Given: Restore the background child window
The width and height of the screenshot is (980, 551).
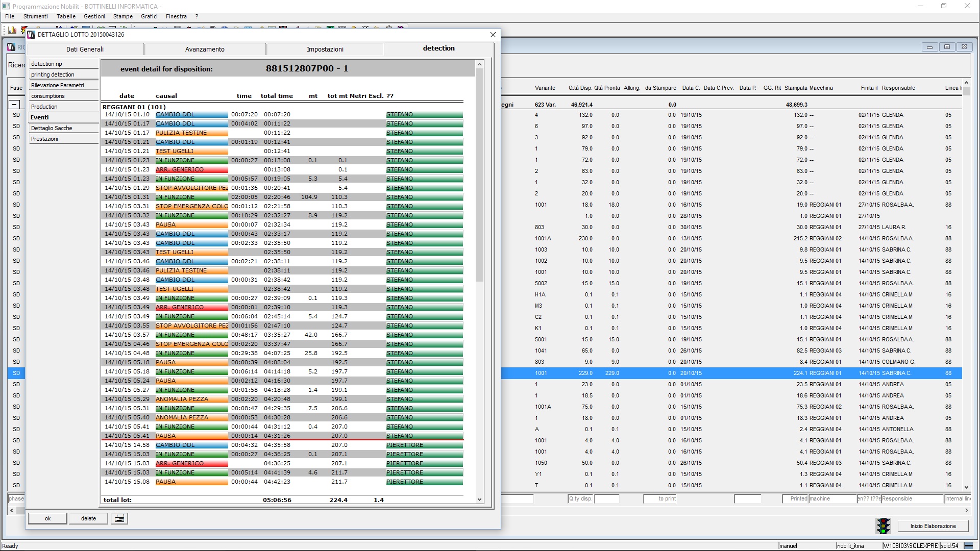Looking at the screenshot, I should 947,47.
